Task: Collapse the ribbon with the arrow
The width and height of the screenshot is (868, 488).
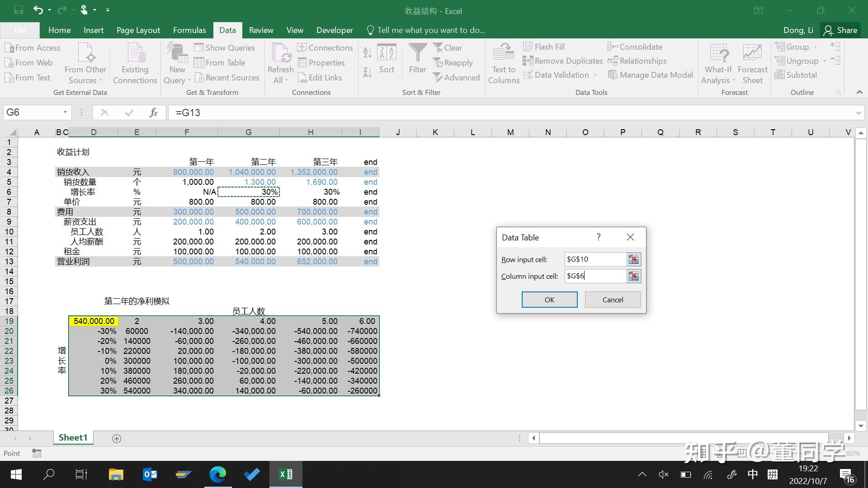Action: pyautogui.click(x=859, y=92)
